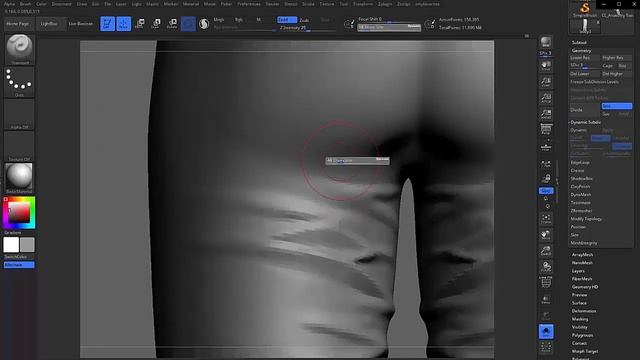Toggle Live Boolean
The image size is (640, 360).
80,24
